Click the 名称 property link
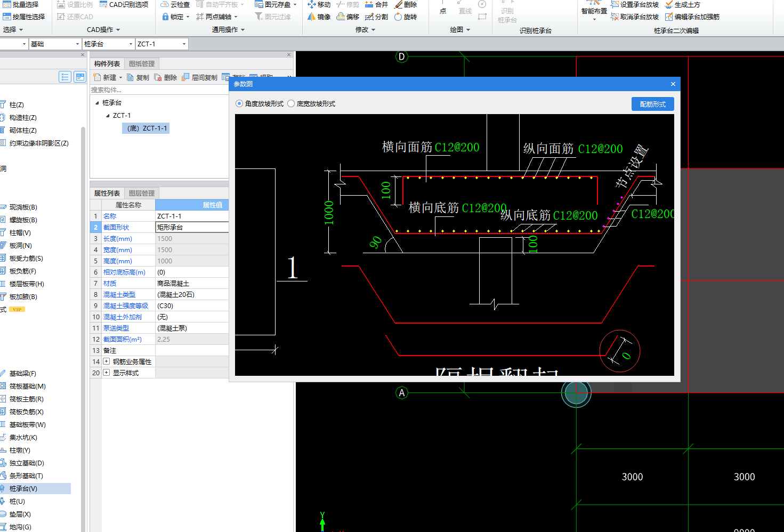Screen dimensions: 784x532 click(x=110, y=216)
